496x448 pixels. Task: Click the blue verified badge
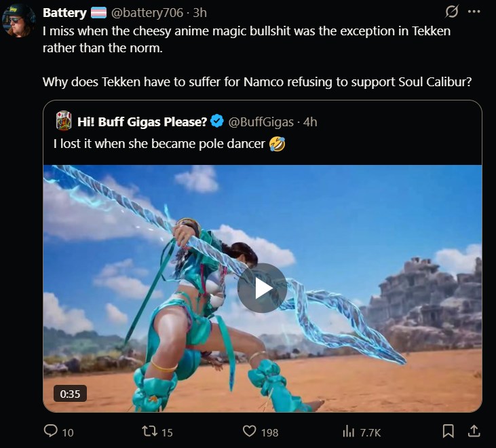(217, 122)
